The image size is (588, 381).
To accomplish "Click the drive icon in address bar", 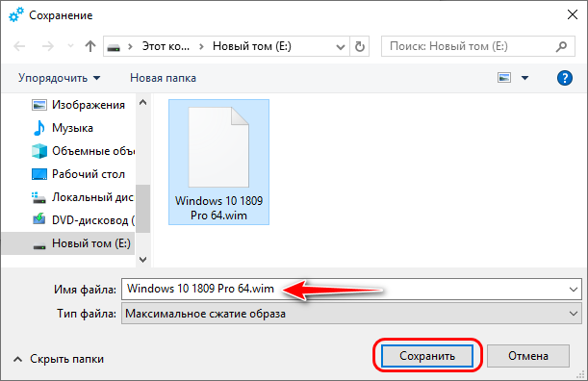I will [x=114, y=47].
